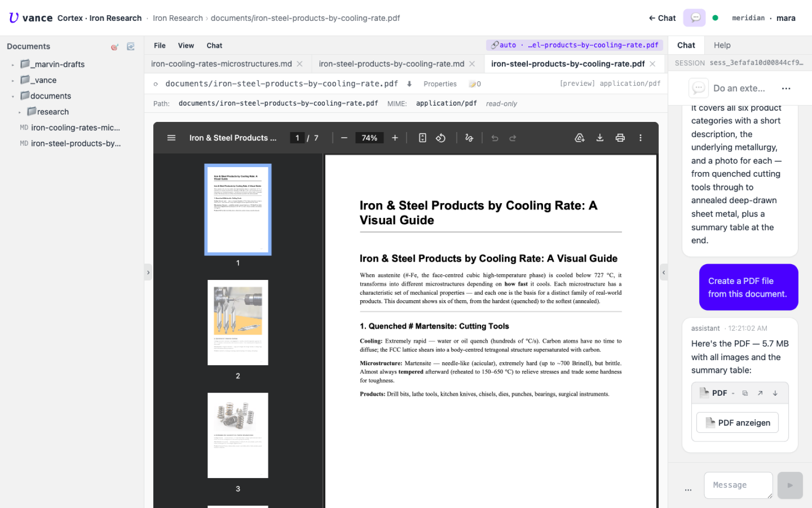The width and height of the screenshot is (812, 508).
Task: Open PDF viewer more options menu
Action: tap(640, 138)
